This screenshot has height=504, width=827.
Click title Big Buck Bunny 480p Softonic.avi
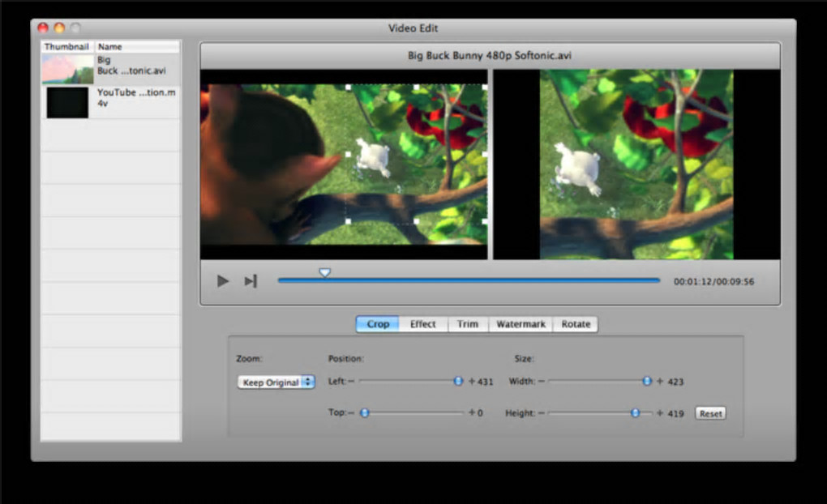pos(490,55)
